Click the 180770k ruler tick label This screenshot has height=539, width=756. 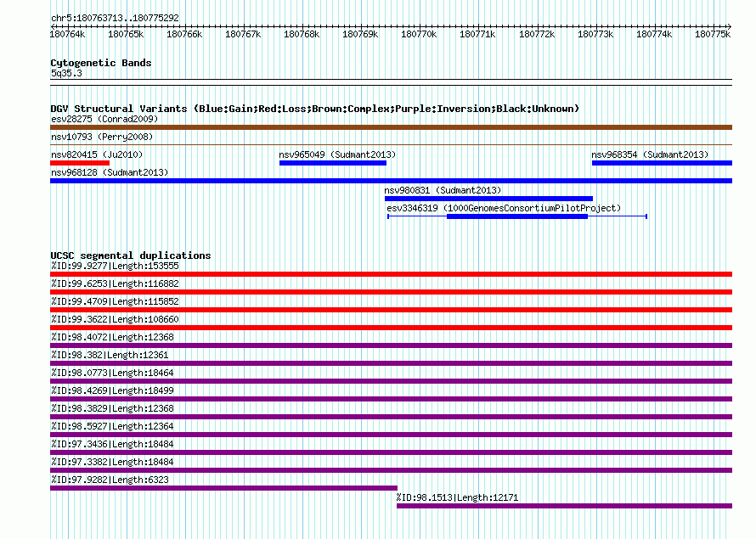[419, 34]
